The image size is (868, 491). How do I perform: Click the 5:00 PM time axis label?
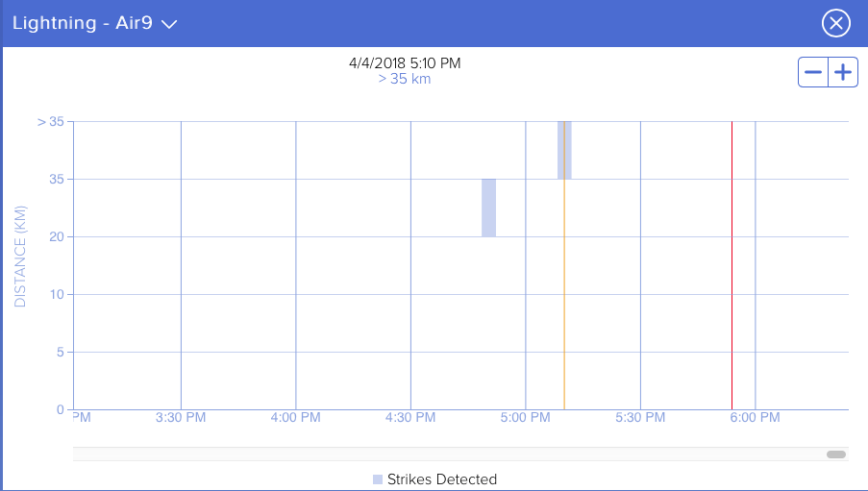pyautogui.click(x=525, y=418)
